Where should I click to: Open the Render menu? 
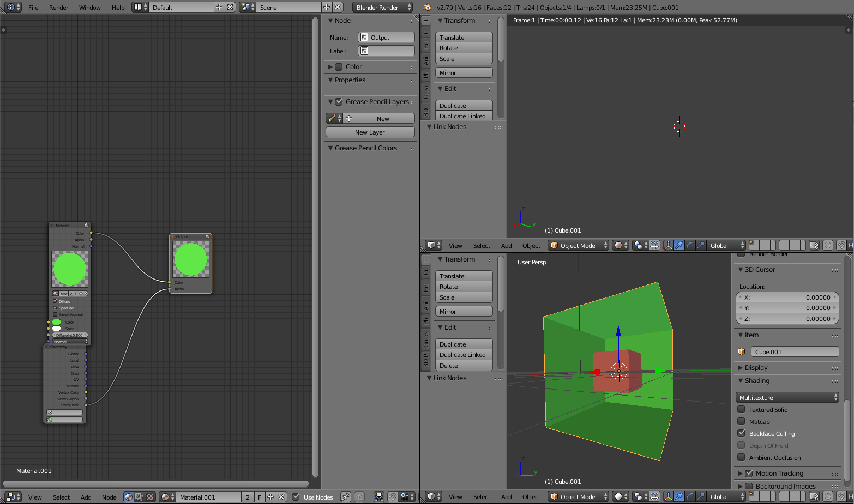coord(58,8)
